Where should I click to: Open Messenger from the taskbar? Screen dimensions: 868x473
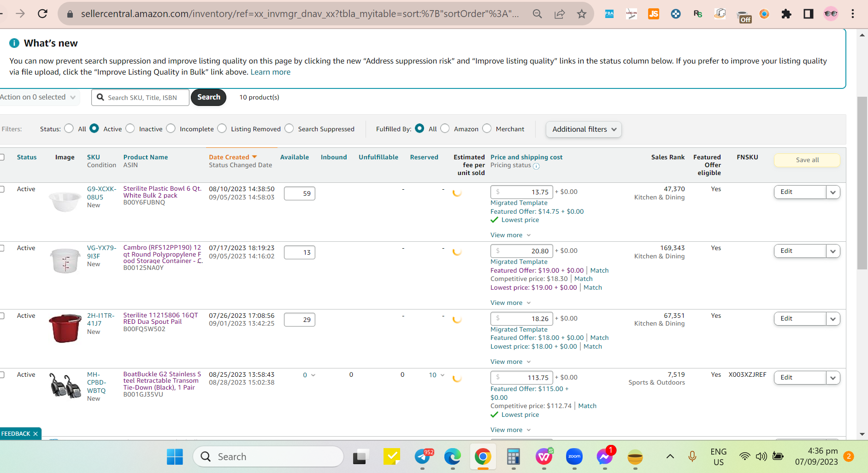point(605,456)
